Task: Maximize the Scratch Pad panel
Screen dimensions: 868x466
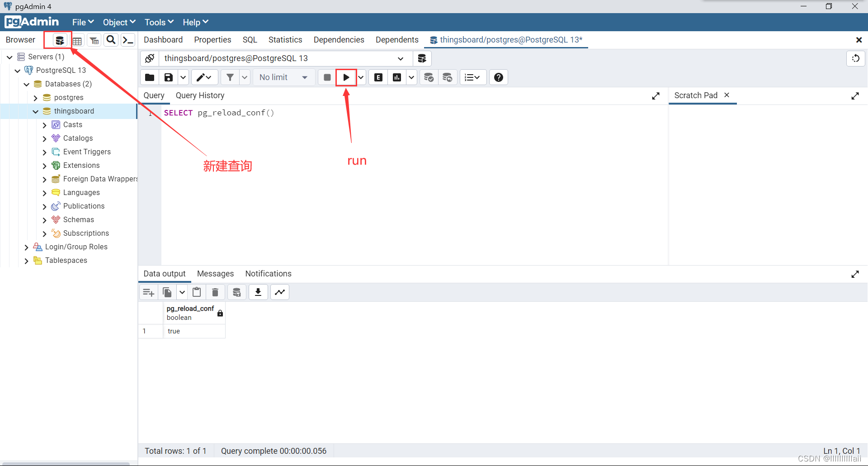Action: pos(855,96)
